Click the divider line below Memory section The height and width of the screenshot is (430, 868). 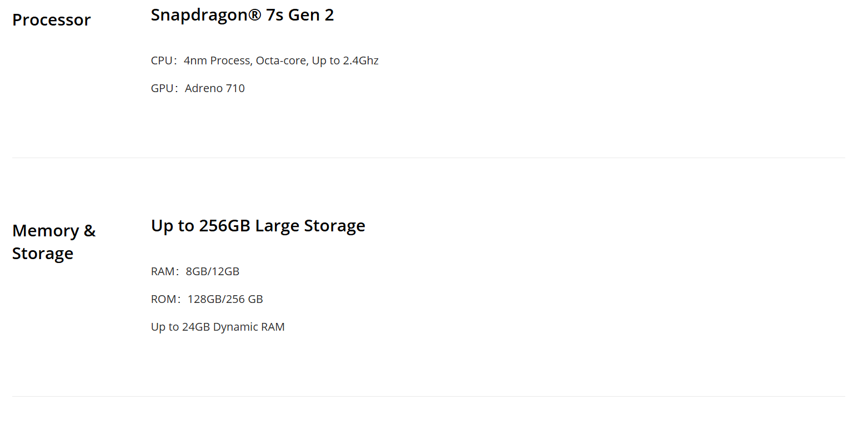428,397
